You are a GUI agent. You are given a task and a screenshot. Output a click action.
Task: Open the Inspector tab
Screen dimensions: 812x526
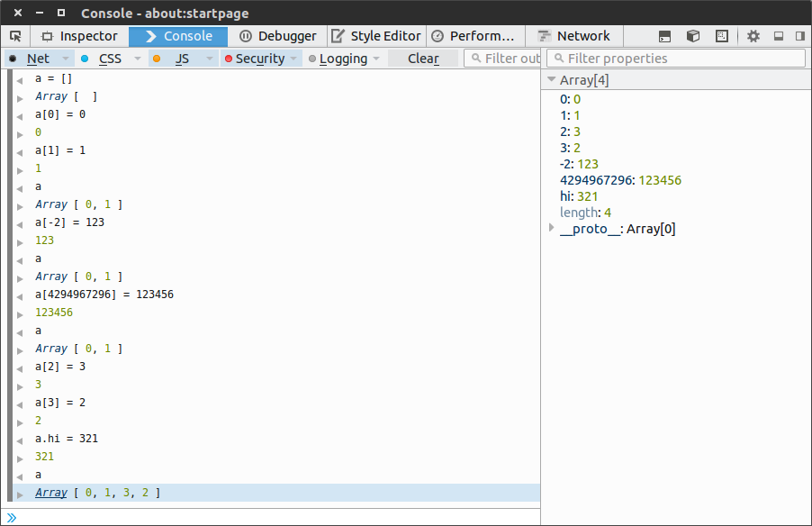pos(79,36)
